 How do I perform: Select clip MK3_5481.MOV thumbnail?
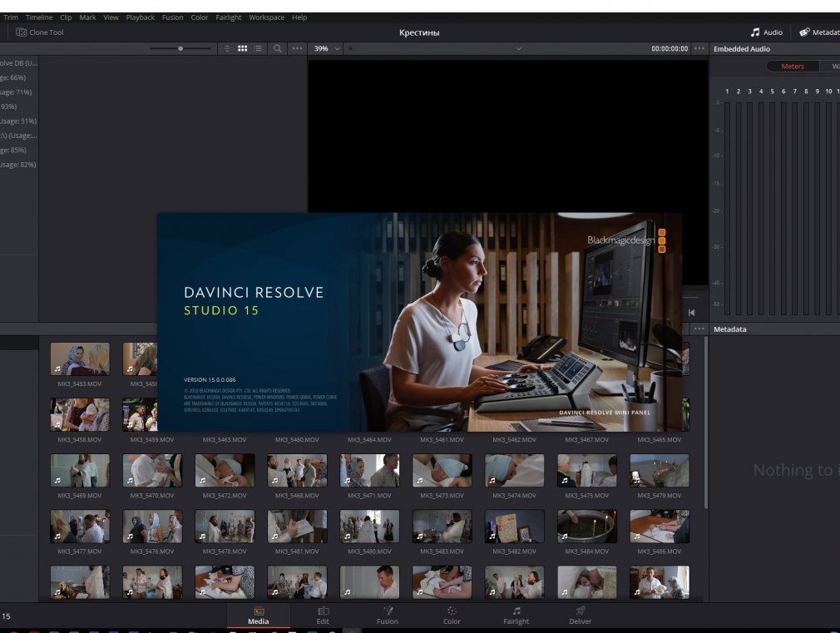pyautogui.click(x=297, y=526)
